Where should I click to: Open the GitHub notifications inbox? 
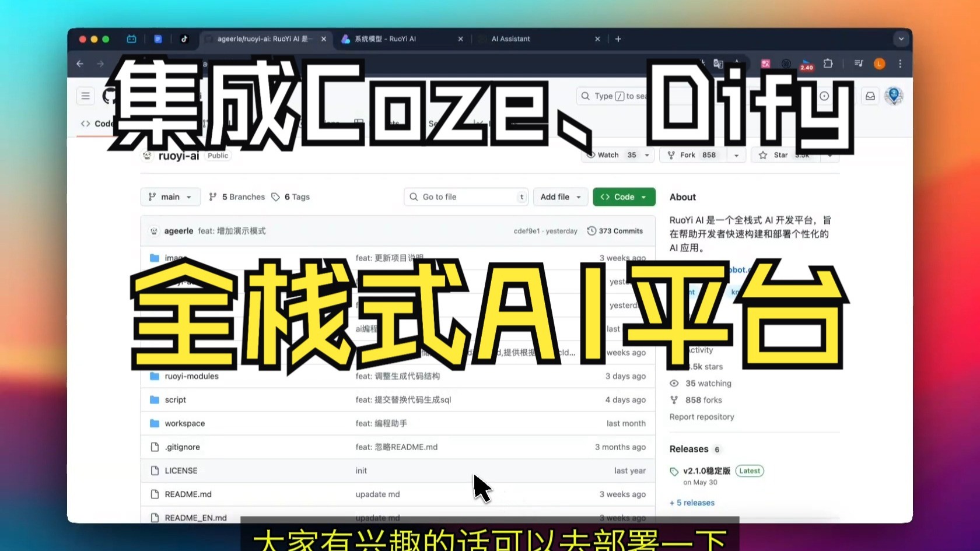[870, 96]
